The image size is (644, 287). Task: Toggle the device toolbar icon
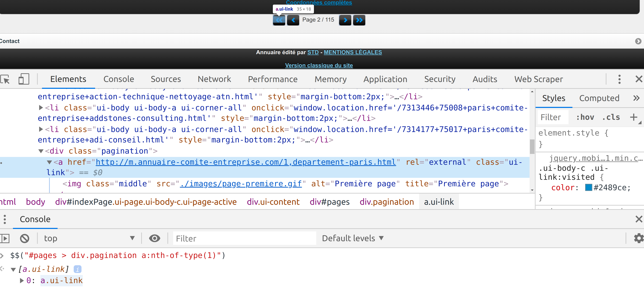24,79
